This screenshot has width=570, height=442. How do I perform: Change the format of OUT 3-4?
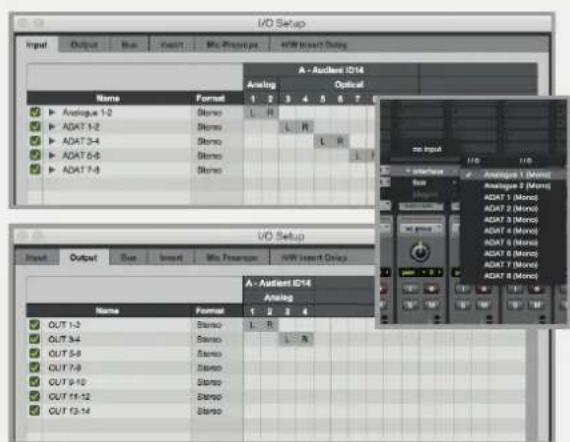209,339
